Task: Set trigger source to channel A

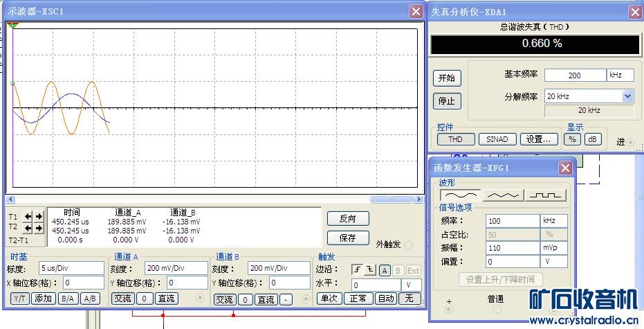Action: coord(384,270)
